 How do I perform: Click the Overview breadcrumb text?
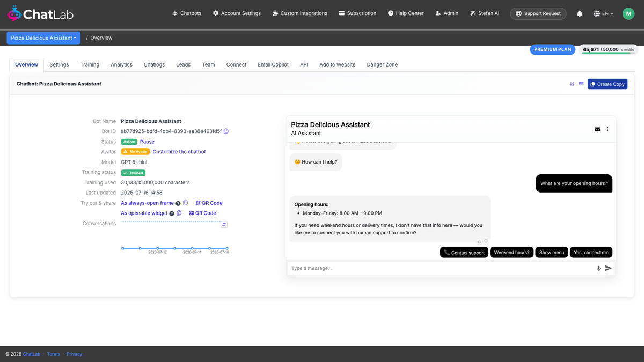pyautogui.click(x=101, y=38)
